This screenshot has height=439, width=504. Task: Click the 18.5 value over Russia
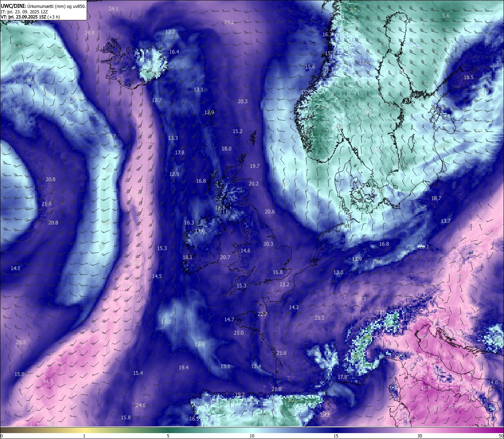469,78
